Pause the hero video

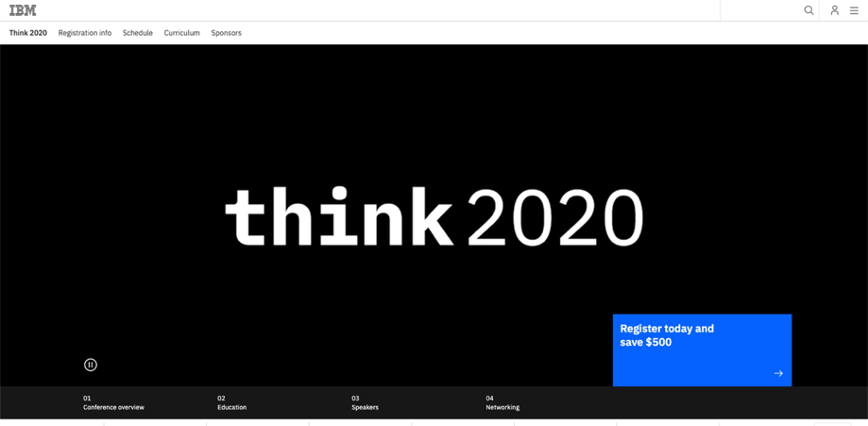click(91, 365)
